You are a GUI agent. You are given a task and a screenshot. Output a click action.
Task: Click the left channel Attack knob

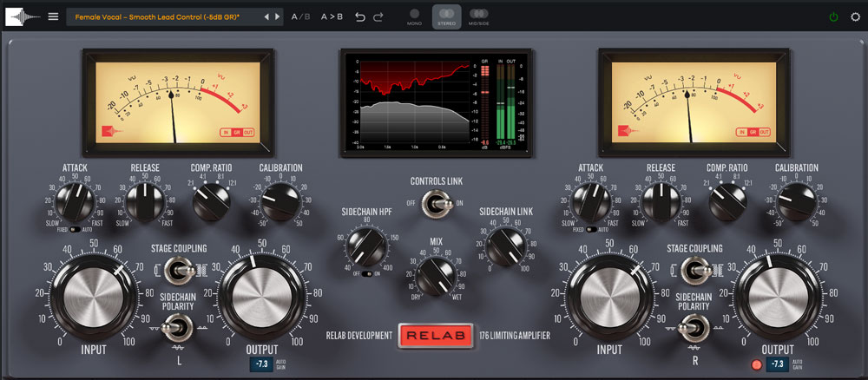(77, 202)
